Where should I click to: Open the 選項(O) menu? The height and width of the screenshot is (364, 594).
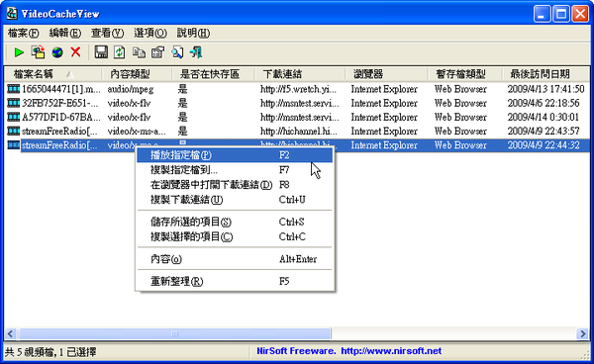click(x=150, y=34)
